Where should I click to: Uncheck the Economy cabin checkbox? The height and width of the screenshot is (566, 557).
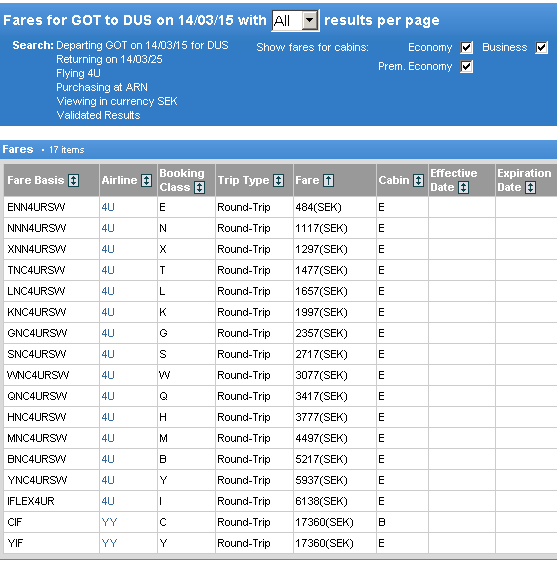[x=466, y=47]
